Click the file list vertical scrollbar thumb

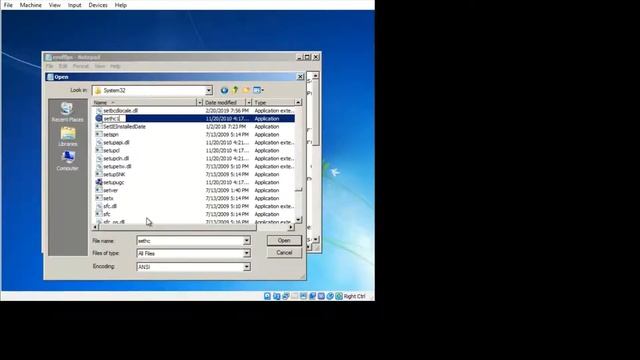tap(299, 189)
